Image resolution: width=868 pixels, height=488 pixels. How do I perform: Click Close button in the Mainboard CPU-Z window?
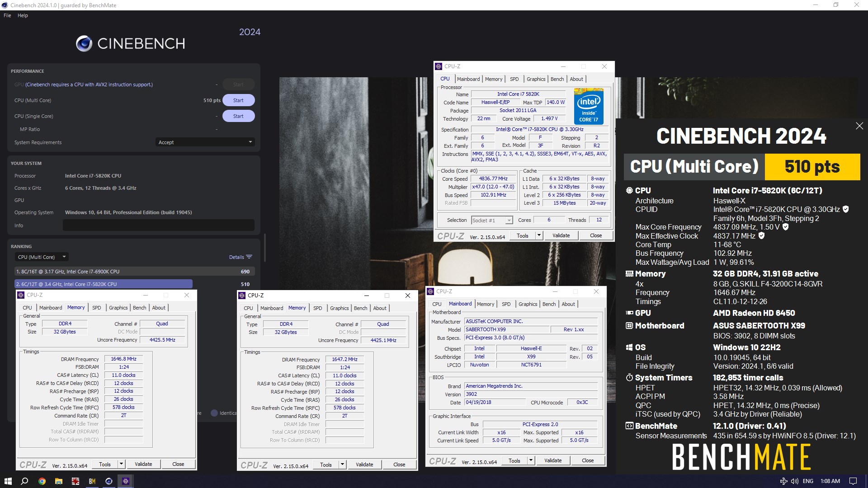(588, 460)
